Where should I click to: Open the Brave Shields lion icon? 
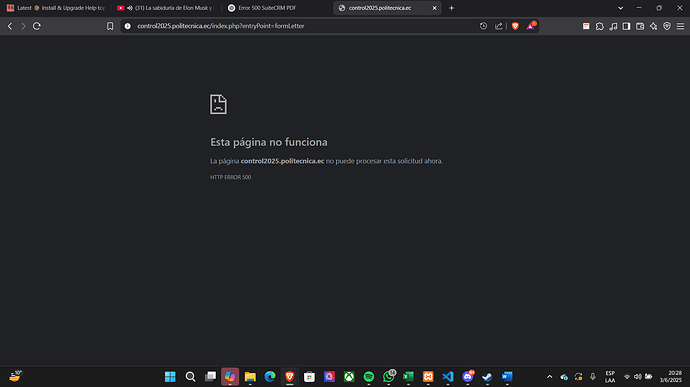pos(515,26)
